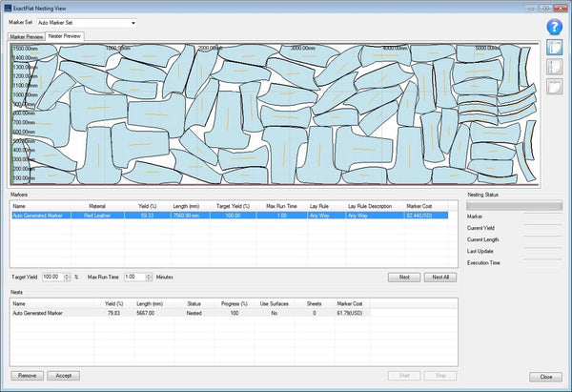Click the bottom page-view icon on right side
572x392 pixels.
554,86
